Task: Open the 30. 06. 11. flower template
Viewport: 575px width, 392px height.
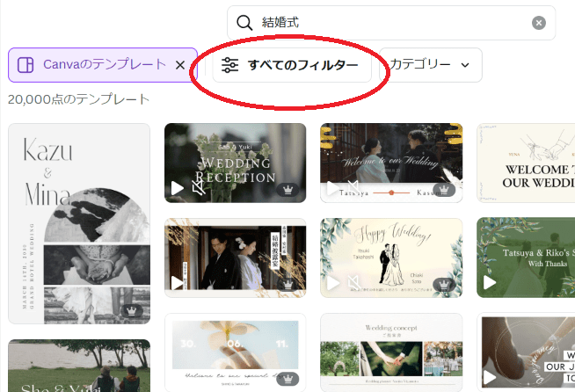Action: coord(235,352)
